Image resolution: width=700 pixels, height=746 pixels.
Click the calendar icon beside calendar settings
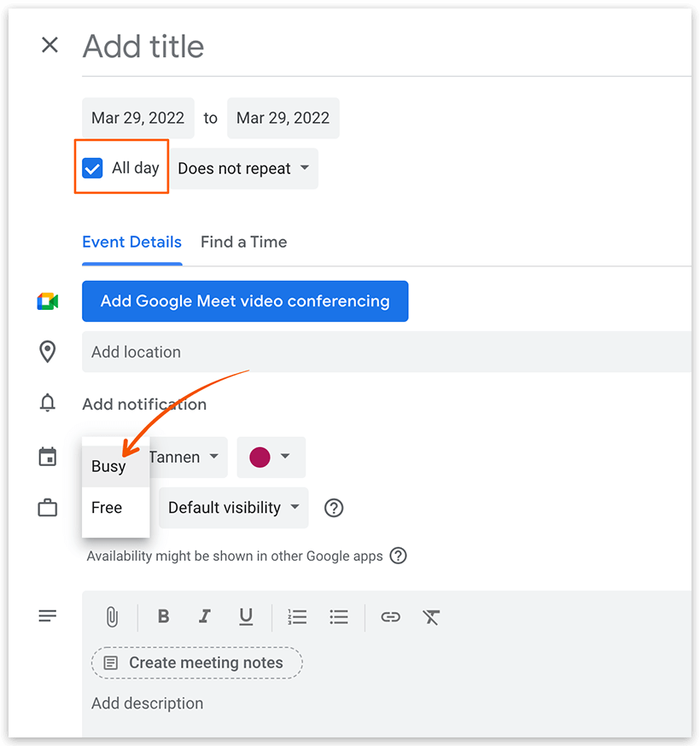point(48,457)
